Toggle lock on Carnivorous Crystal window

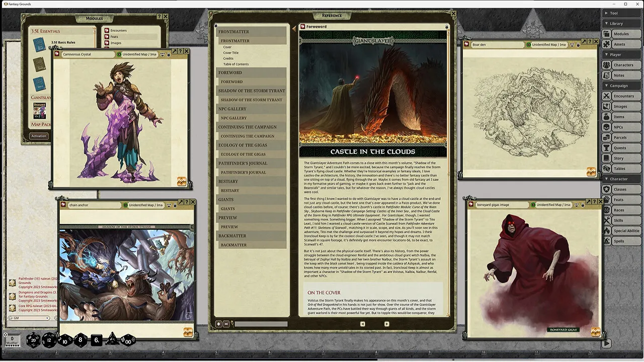[169, 54]
